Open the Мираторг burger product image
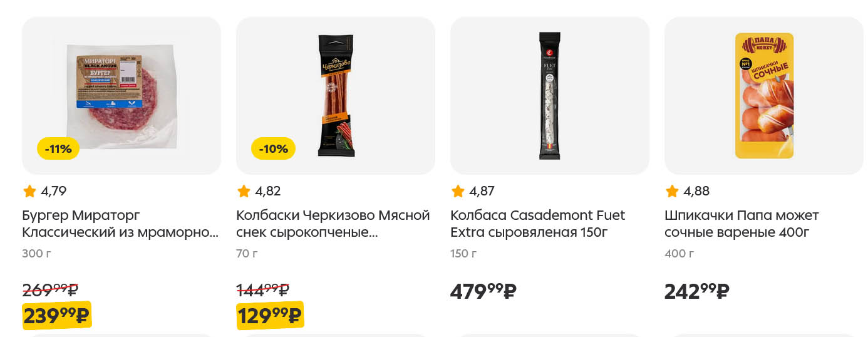The image size is (868, 337). click(121, 95)
